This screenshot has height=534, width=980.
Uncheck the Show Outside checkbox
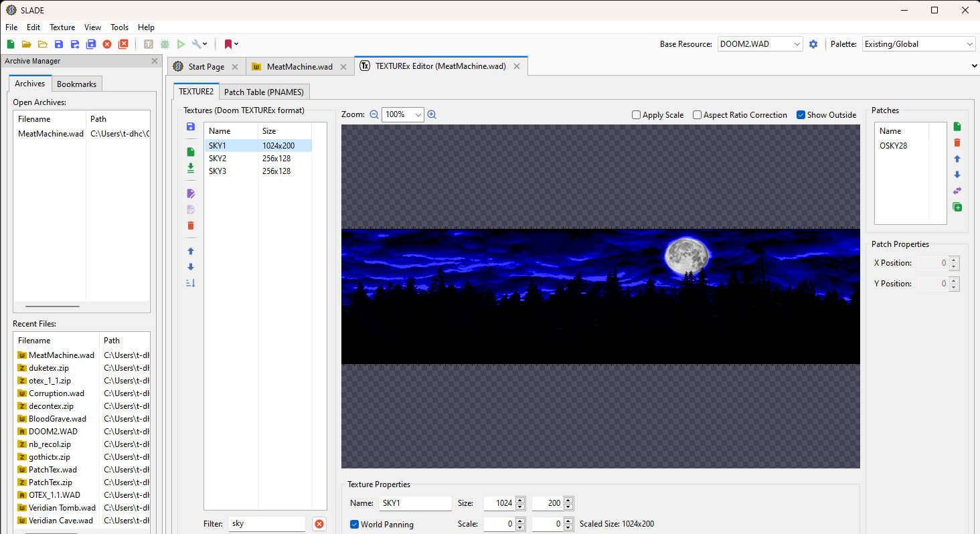point(801,115)
